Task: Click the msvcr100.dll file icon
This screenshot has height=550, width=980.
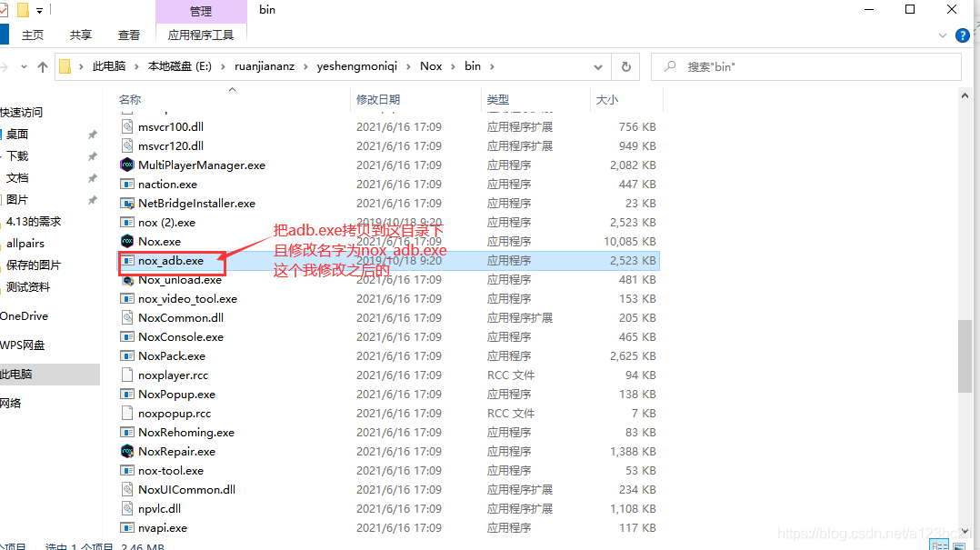Action: [x=127, y=127]
